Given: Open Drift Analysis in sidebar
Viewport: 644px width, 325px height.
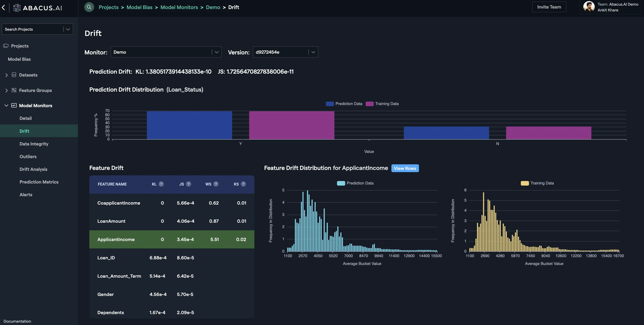Looking at the screenshot, I should pyautogui.click(x=33, y=169).
